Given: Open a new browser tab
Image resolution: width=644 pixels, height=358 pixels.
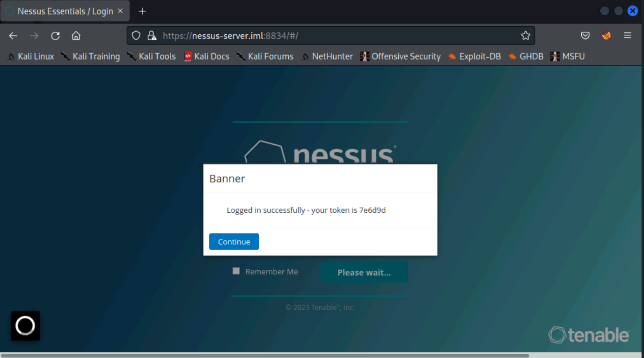Looking at the screenshot, I should pos(142,11).
